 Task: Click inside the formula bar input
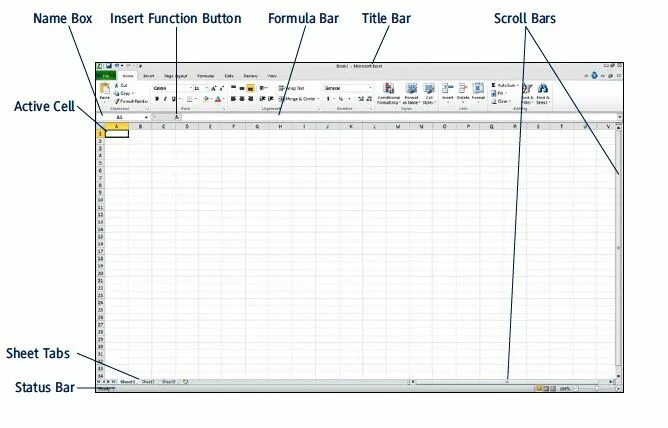pos(399,117)
